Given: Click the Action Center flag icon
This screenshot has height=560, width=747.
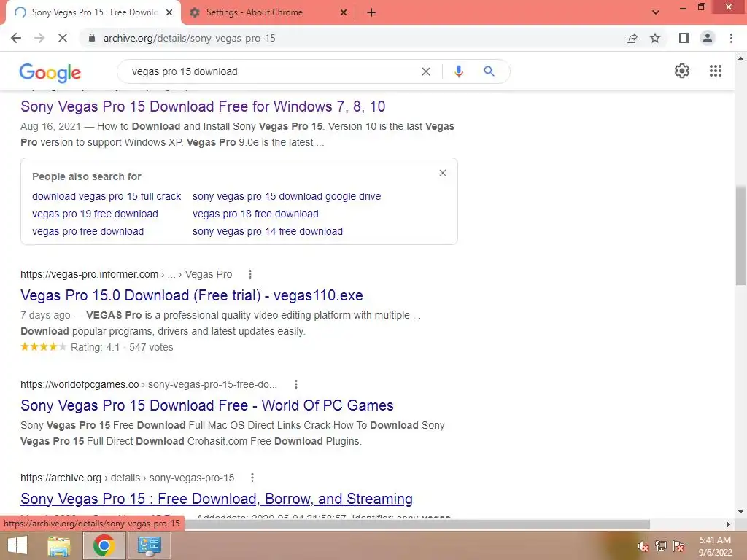Looking at the screenshot, I should click(x=678, y=546).
